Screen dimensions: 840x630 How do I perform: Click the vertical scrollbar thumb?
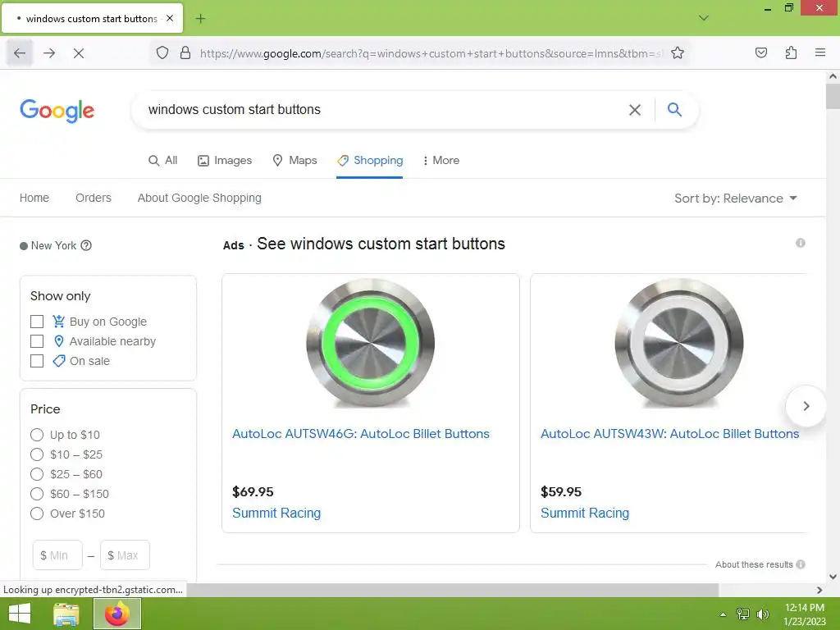click(833, 97)
